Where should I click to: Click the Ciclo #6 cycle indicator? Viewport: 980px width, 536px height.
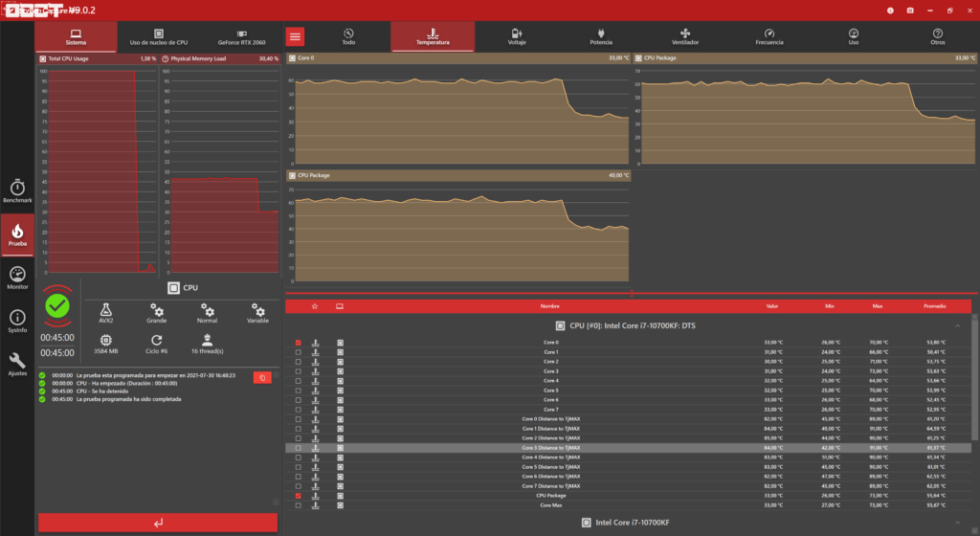point(156,344)
